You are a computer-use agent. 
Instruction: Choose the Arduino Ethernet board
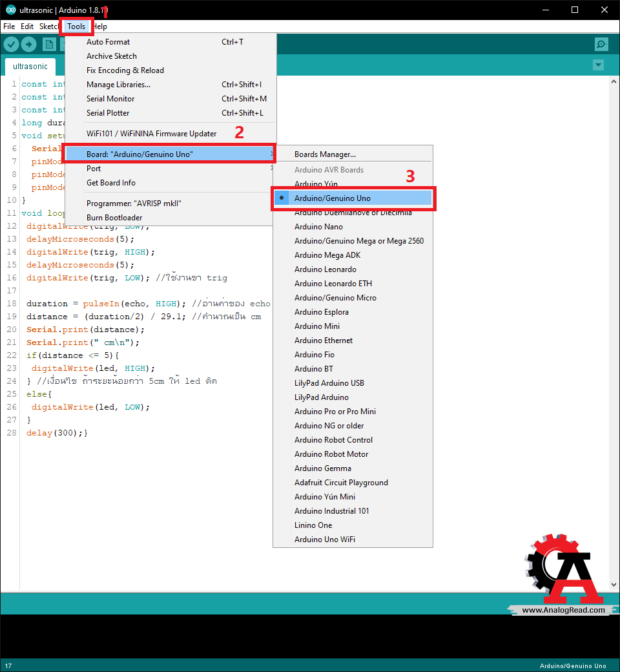point(353,341)
